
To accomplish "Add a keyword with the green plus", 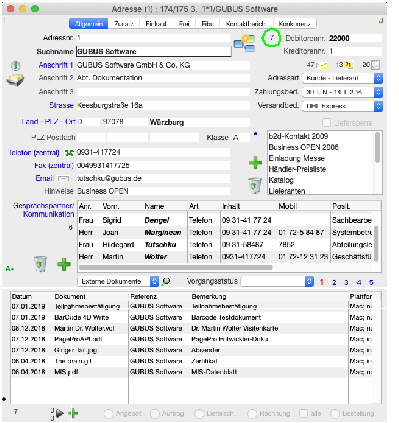I will coord(255,163).
